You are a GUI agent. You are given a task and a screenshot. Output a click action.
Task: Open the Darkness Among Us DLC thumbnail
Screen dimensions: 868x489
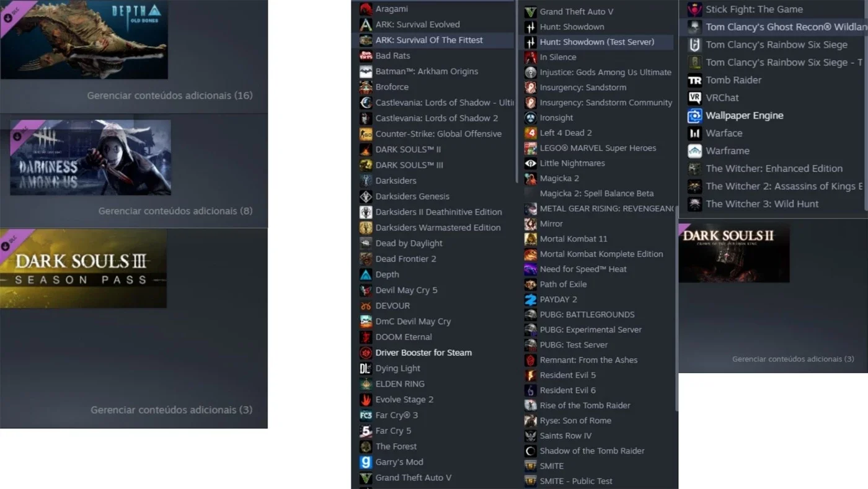(91, 158)
